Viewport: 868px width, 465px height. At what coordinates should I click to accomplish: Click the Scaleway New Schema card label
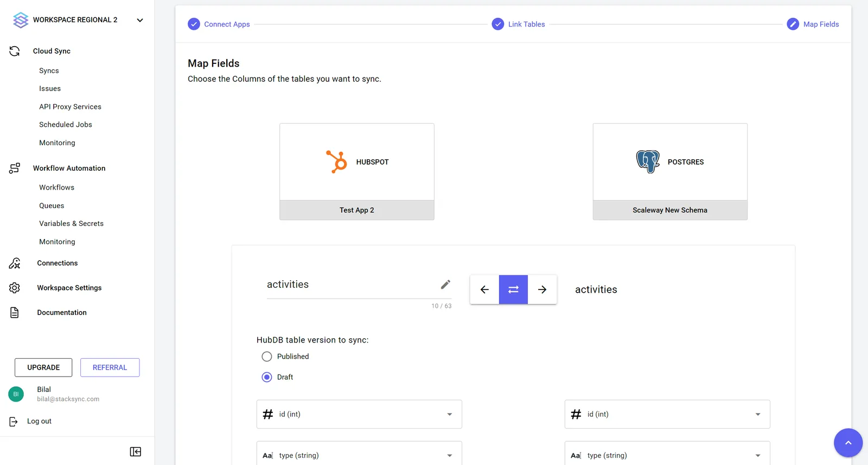(x=670, y=210)
